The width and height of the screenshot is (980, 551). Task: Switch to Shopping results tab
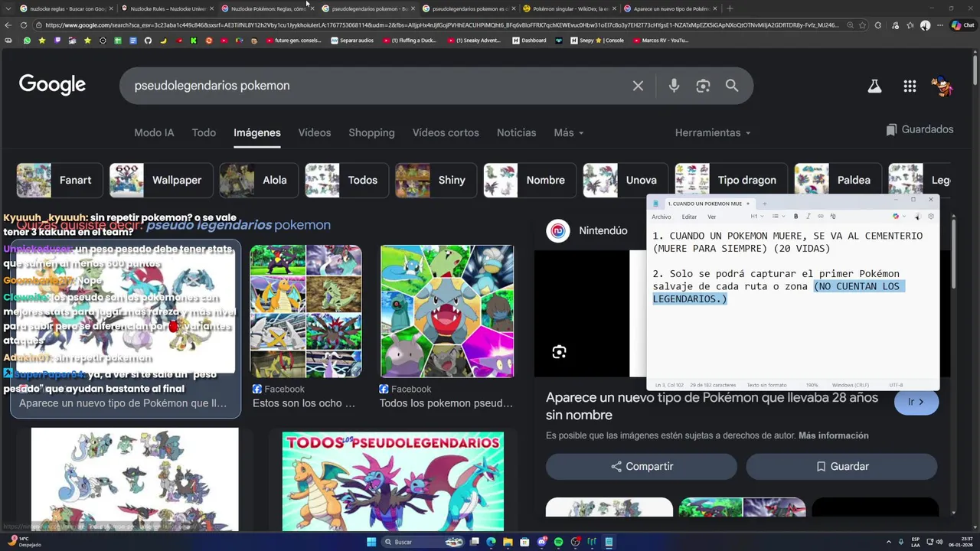tap(371, 132)
